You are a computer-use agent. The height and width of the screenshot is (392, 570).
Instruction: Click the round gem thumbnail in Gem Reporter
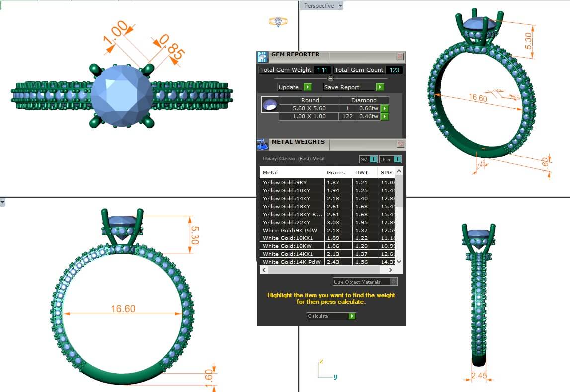coord(270,104)
